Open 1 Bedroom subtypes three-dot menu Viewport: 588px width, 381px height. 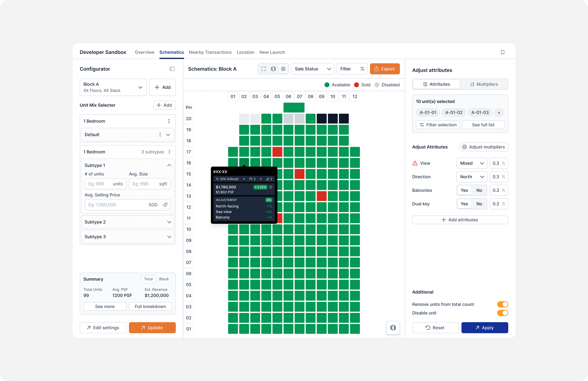coord(169,152)
